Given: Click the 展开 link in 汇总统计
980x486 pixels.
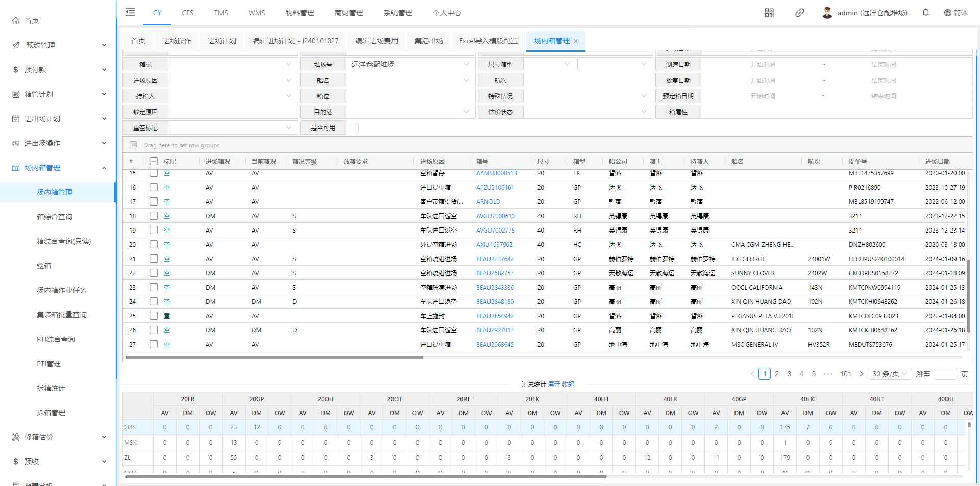Looking at the screenshot, I should point(554,384).
